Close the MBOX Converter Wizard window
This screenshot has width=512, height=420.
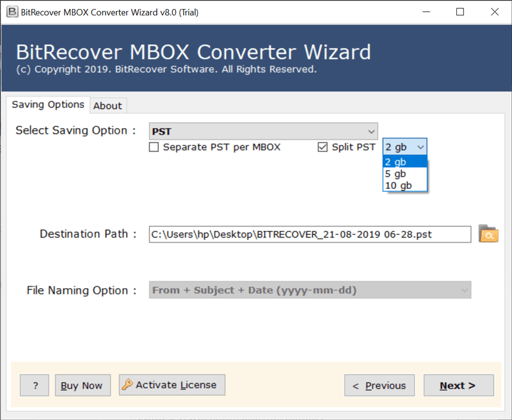[495, 12]
